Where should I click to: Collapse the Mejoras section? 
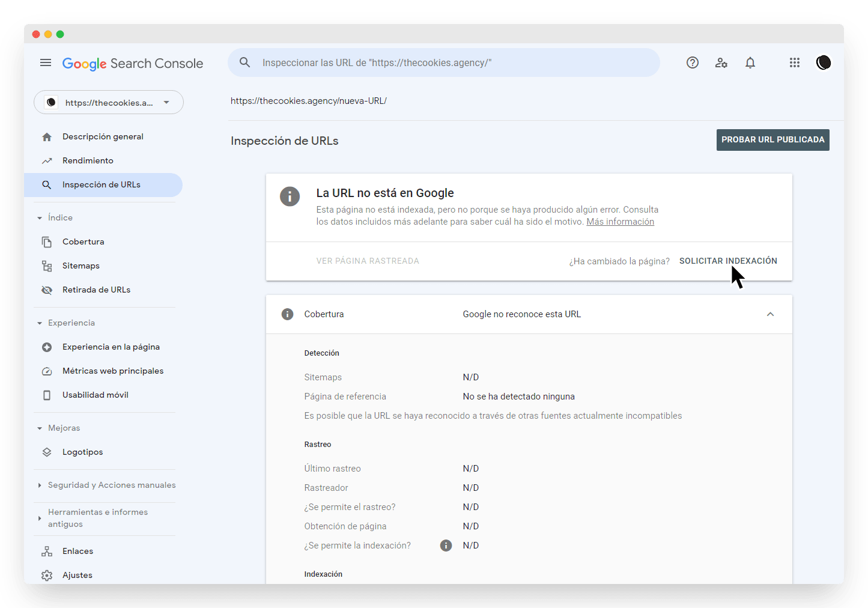coord(40,428)
